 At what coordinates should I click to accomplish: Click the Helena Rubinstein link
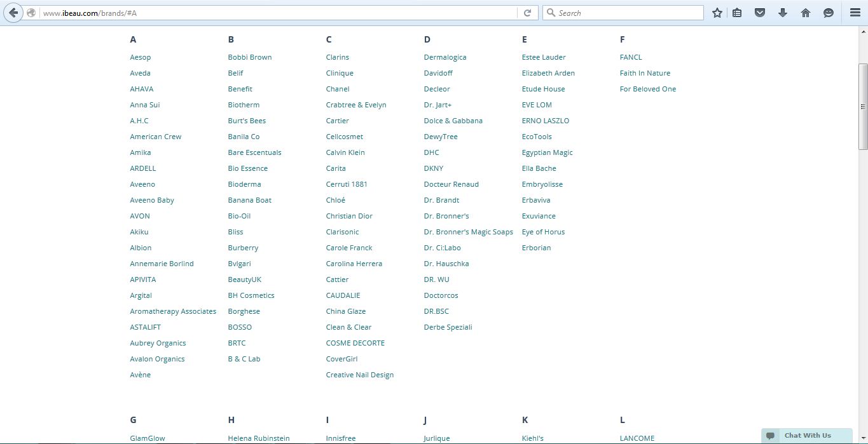pos(259,438)
